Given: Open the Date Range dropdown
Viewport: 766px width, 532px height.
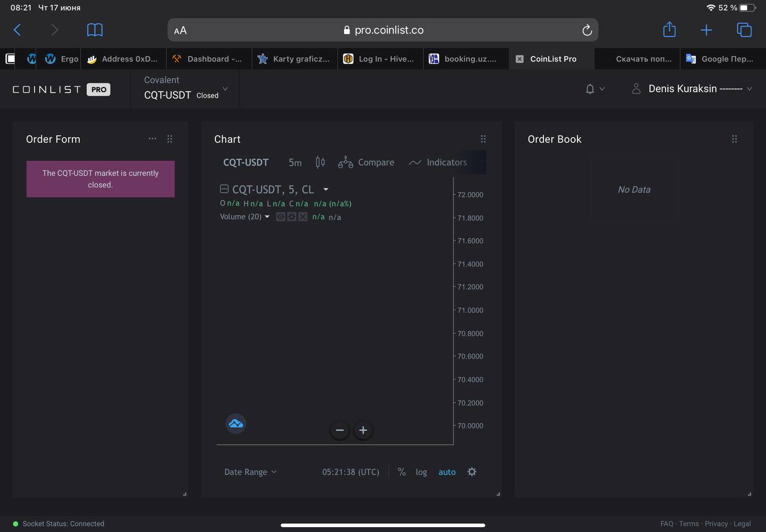Looking at the screenshot, I should coord(251,472).
